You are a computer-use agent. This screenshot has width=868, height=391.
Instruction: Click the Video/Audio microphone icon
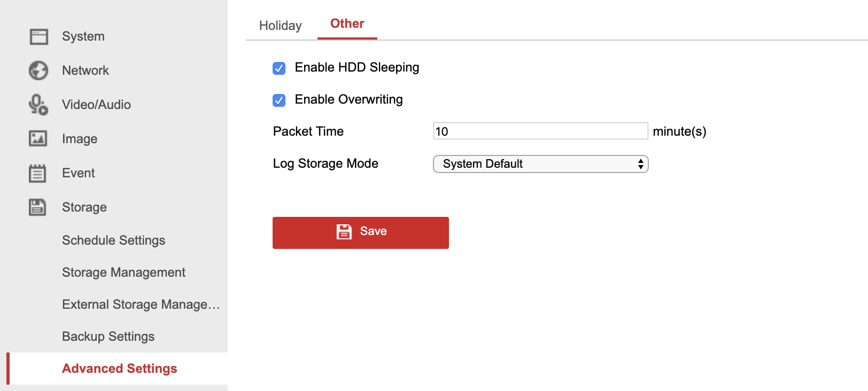coord(38,105)
